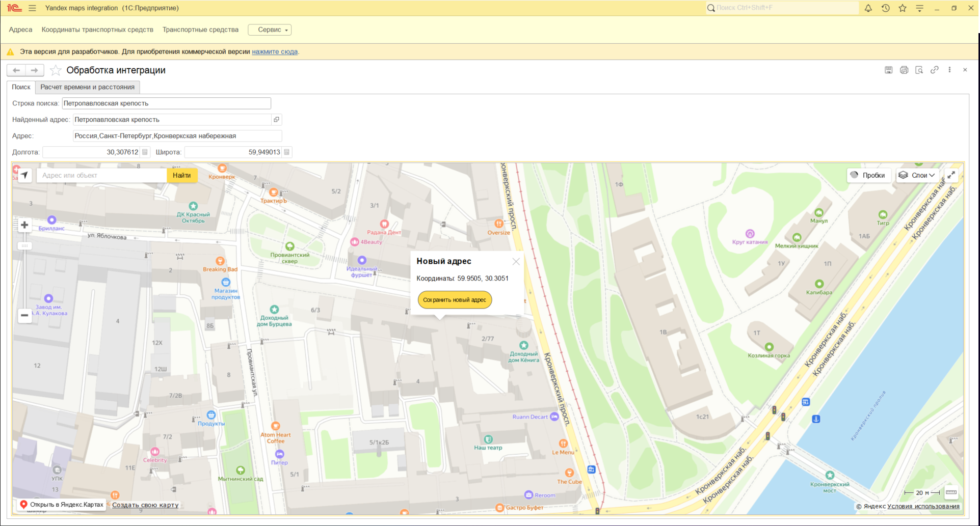Select the Atom Heart Coffee marker
This screenshot has width=980, height=526.
coord(276,426)
